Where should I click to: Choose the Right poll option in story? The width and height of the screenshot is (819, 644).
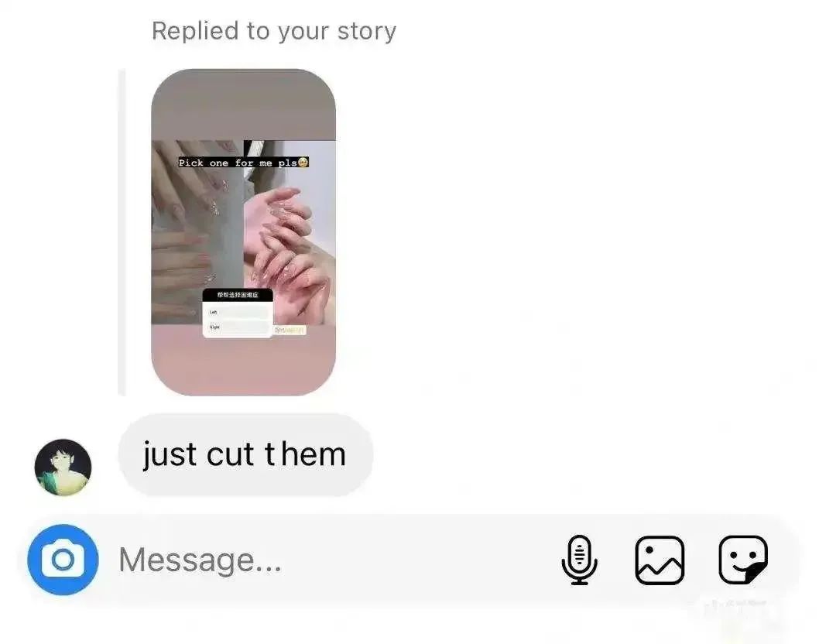(238, 327)
